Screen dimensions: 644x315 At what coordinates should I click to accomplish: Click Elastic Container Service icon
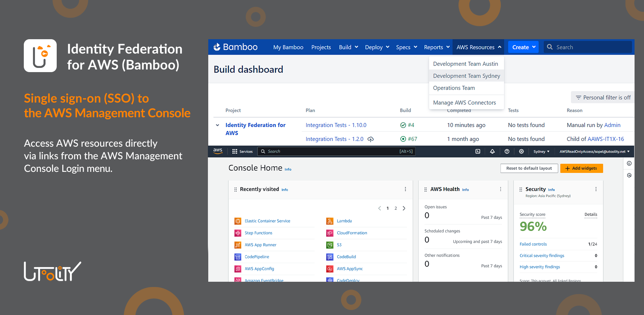(x=238, y=221)
